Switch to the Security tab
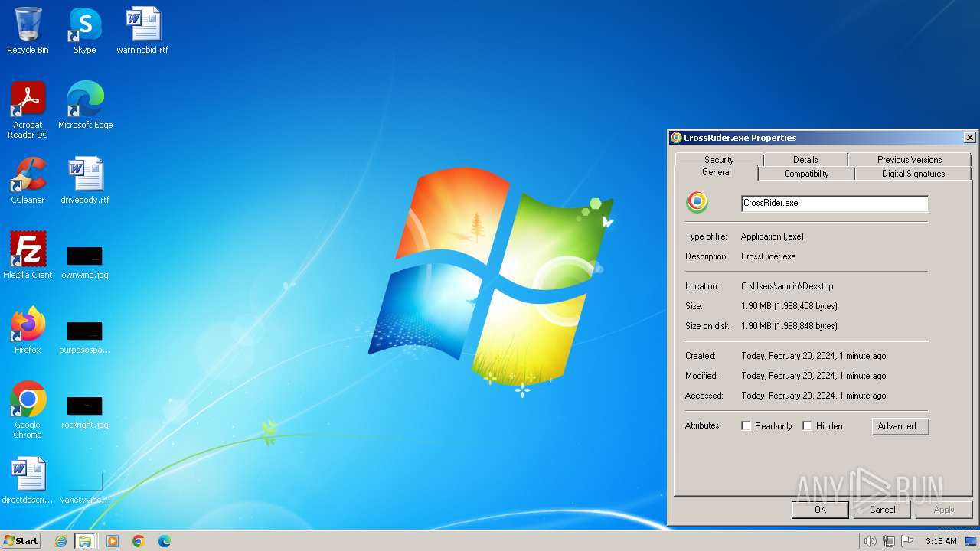The image size is (980, 551). coord(719,160)
